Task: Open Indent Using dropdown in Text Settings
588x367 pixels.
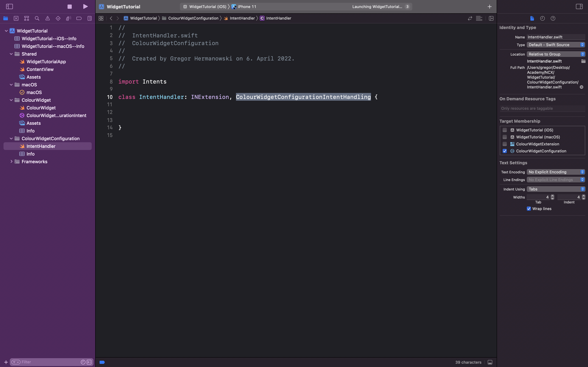Action: [x=555, y=189]
